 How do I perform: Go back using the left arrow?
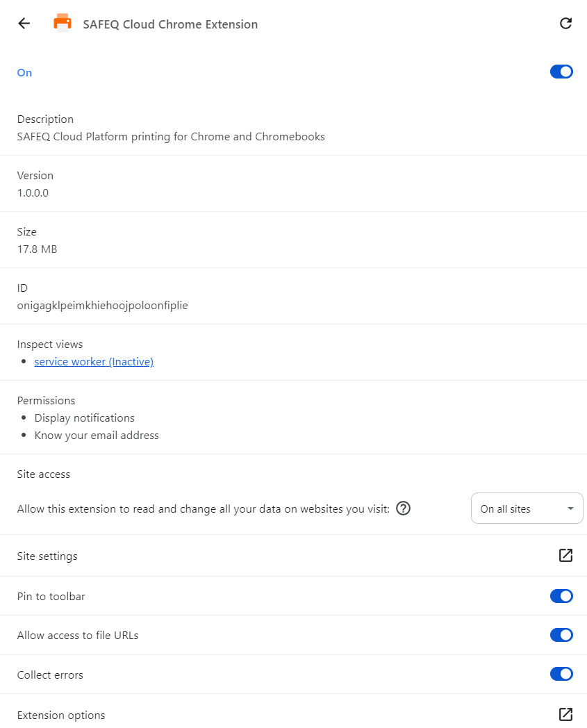[24, 24]
